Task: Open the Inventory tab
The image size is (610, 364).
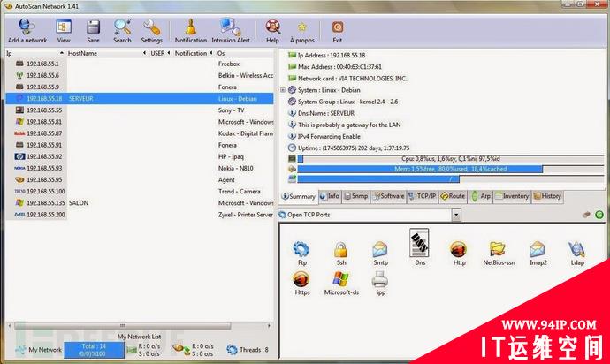Action: pos(512,196)
